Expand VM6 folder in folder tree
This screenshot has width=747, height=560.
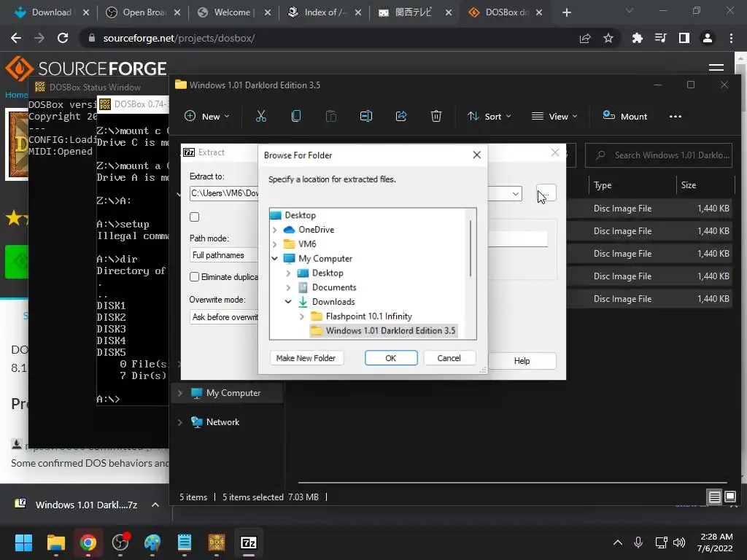(274, 244)
